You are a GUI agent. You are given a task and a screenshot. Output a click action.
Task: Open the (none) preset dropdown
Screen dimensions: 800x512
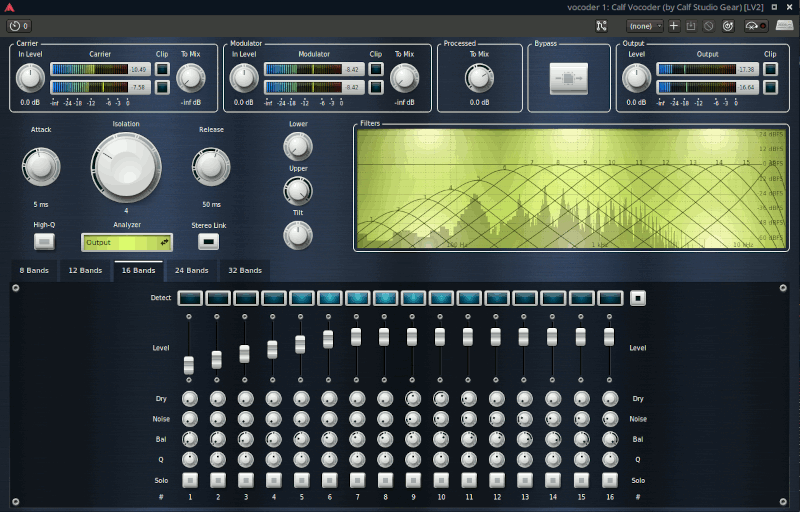coord(645,25)
